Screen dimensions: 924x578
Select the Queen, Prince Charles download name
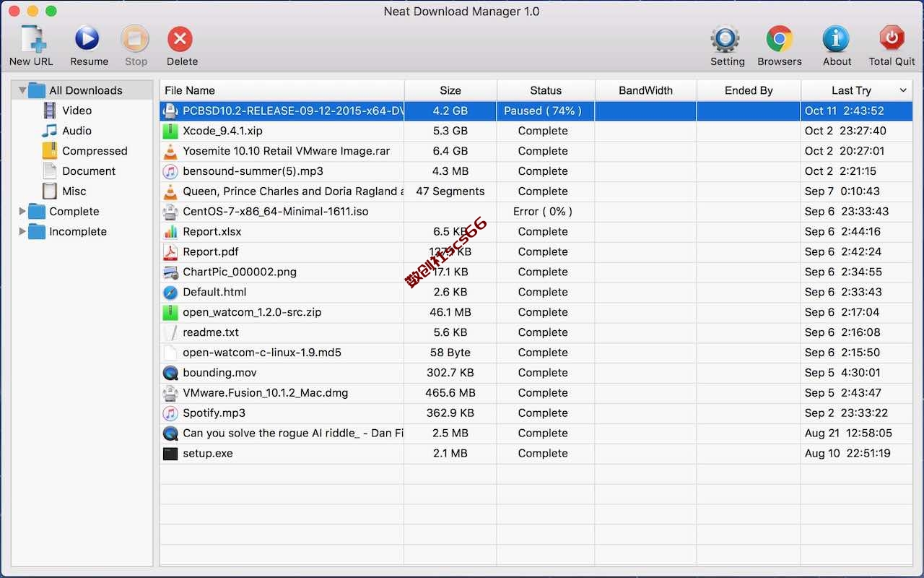[x=293, y=191]
